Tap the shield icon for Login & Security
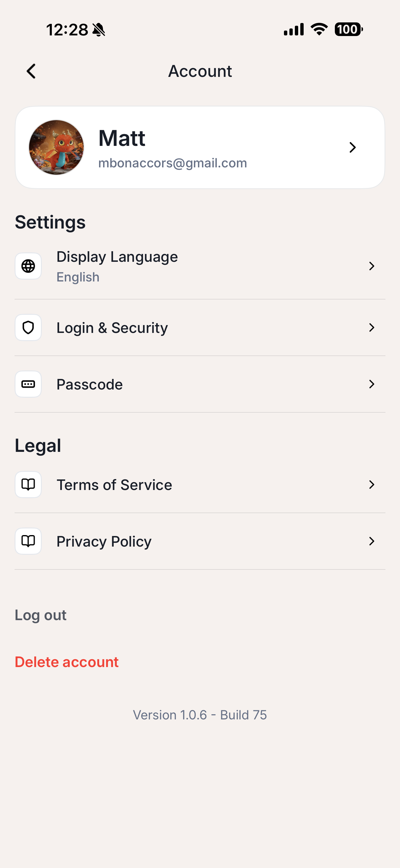This screenshot has width=400, height=868. [28, 327]
